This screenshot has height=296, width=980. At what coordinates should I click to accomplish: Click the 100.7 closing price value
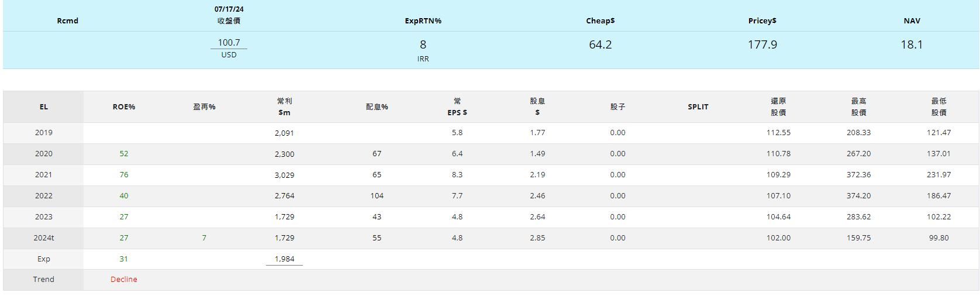[229, 43]
